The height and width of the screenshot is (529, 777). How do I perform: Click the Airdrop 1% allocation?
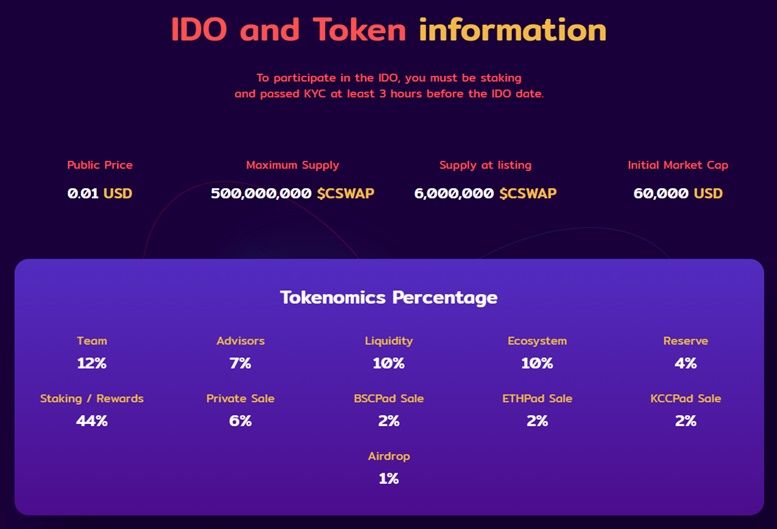coord(388,468)
